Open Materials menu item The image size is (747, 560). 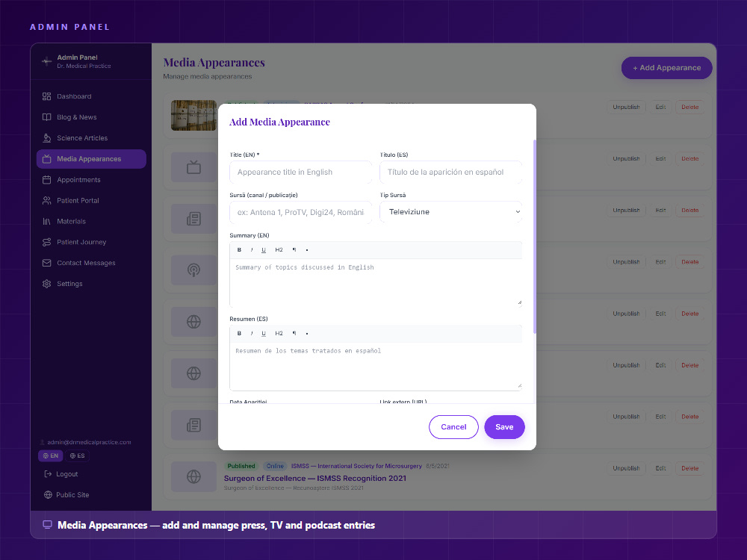pos(91,222)
